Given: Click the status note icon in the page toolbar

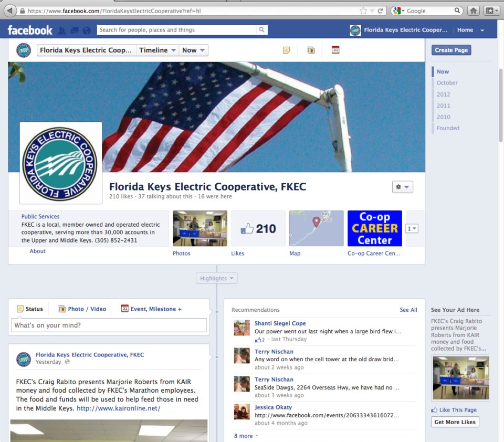Looking at the screenshot, I should pyautogui.click(x=286, y=50).
